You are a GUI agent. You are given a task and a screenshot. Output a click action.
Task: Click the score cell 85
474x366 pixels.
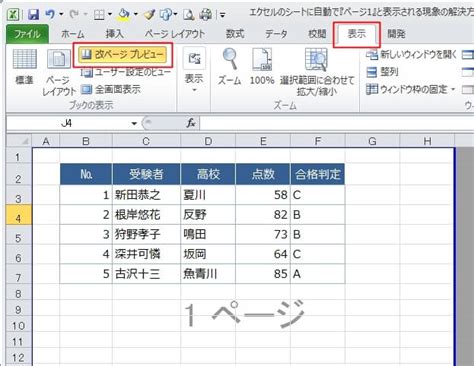coord(263,274)
